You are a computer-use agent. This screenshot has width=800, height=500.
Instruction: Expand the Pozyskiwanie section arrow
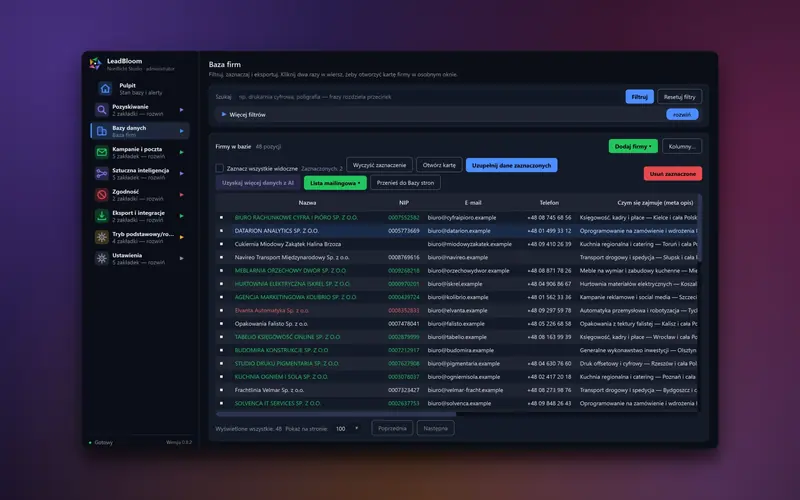(x=182, y=110)
